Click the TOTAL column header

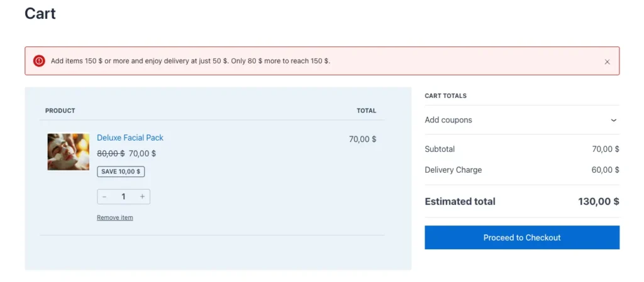366,111
